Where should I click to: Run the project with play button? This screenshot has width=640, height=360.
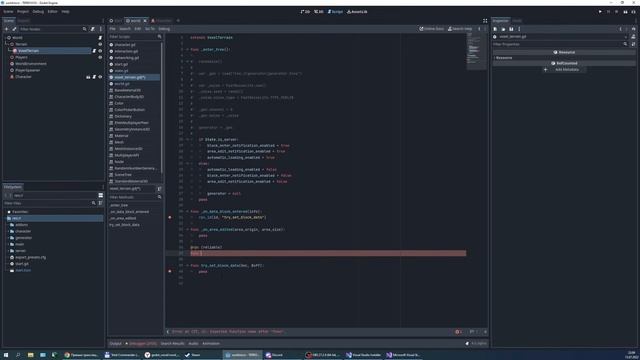(600, 12)
